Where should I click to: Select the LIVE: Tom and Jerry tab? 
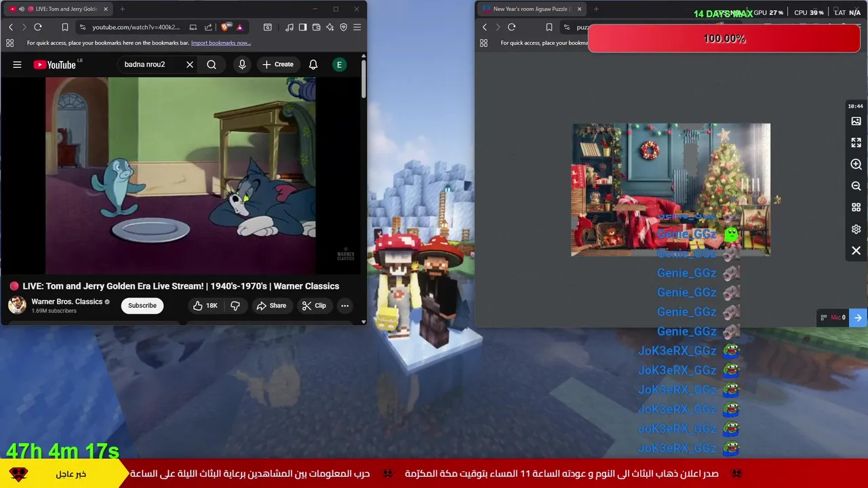click(57, 9)
